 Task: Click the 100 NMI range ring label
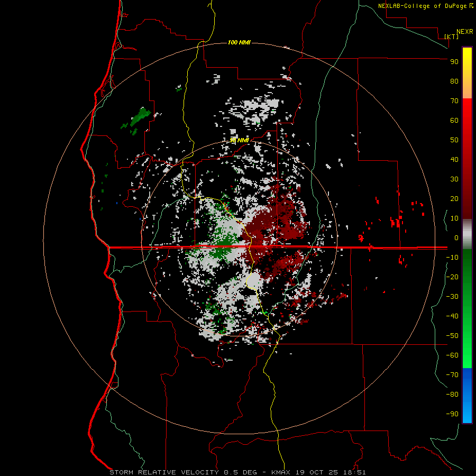pyautogui.click(x=239, y=42)
